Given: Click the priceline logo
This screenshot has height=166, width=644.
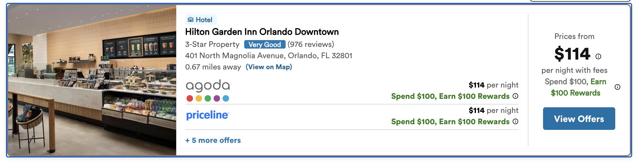Looking at the screenshot, I should click(x=208, y=115).
